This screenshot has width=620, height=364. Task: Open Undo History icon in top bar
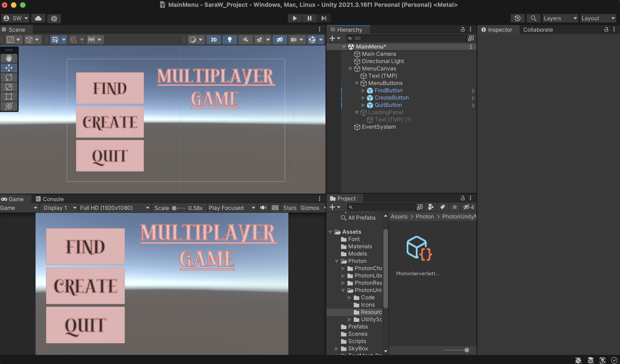point(517,18)
